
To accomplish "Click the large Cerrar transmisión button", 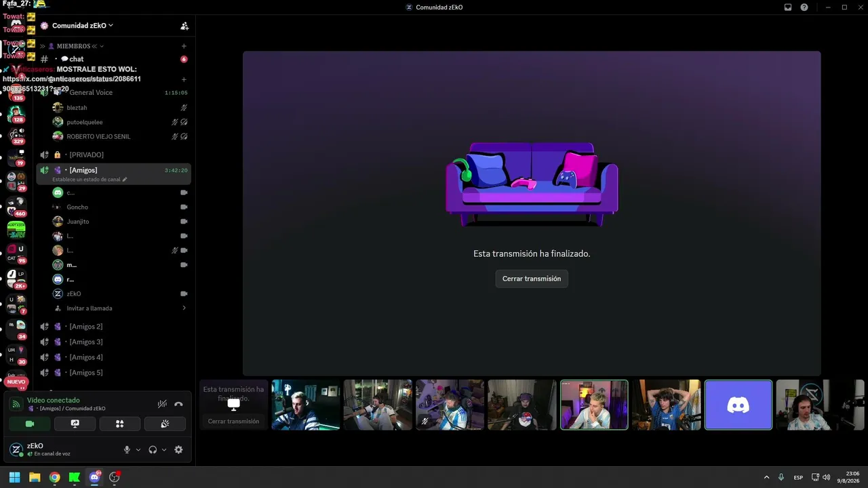I will pyautogui.click(x=532, y=279).
